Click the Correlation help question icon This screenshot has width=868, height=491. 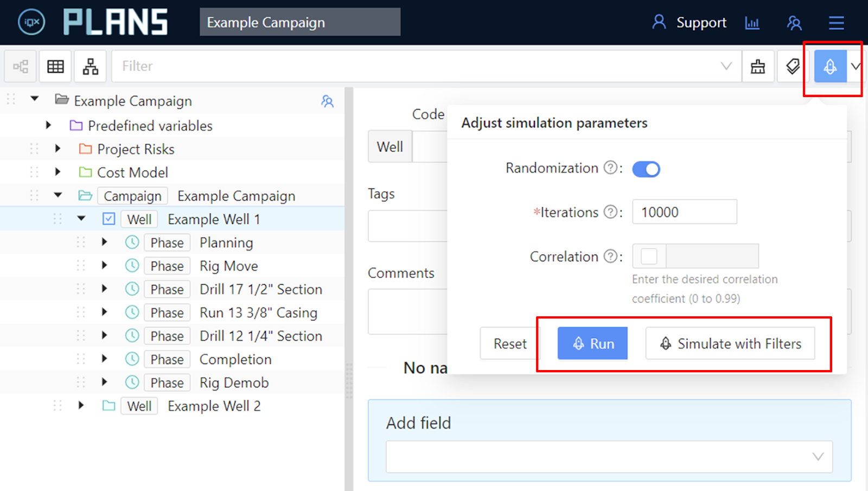611,256
